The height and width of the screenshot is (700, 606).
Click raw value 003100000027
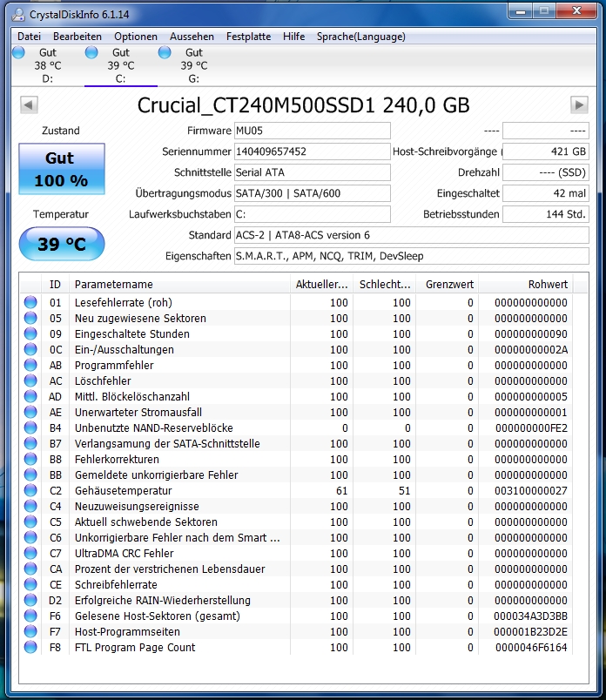(530, 491)
